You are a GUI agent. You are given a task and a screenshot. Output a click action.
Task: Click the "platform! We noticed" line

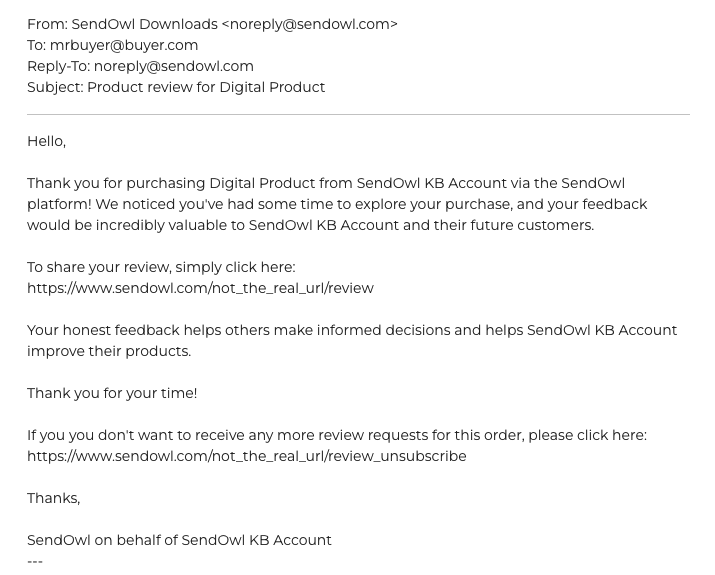click(x=337, y=204)
